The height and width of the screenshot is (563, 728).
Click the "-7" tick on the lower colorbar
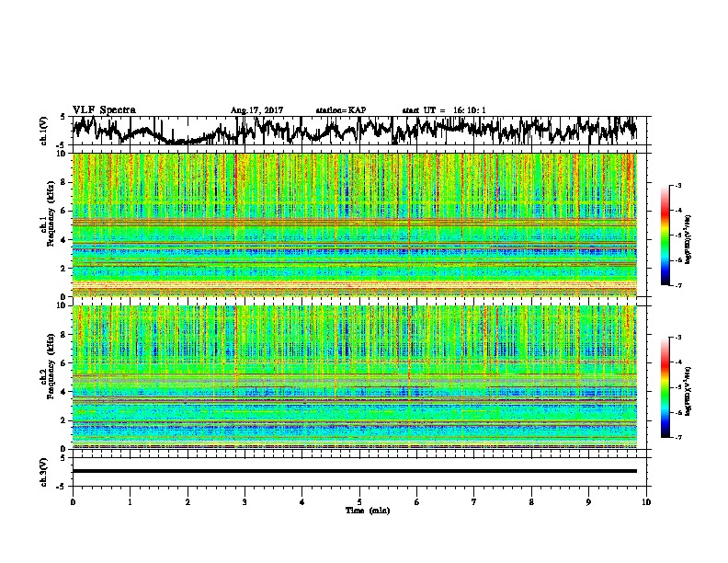(x=677, y=437)
